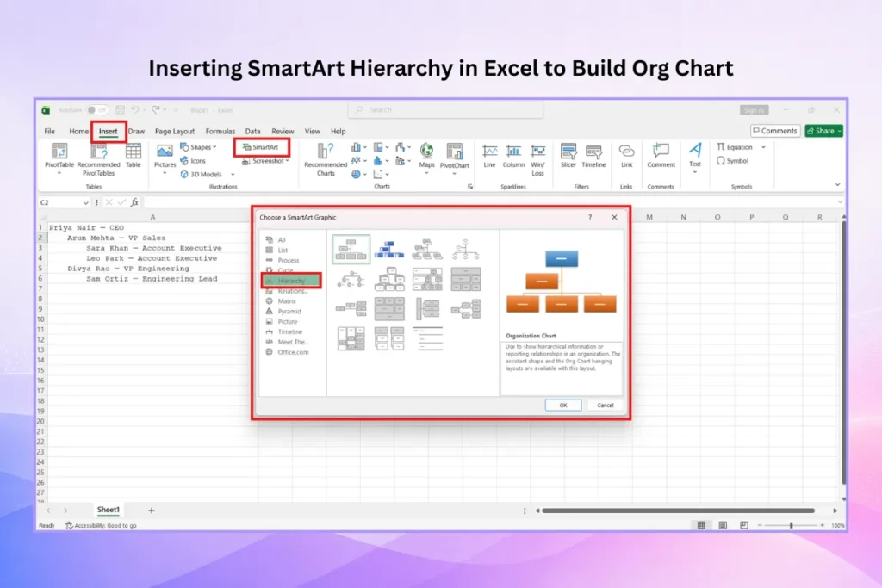The height and width of the screenshot is (588, 882).
Task: Insert a Comment from the ribbon
Action: point(661,157)
